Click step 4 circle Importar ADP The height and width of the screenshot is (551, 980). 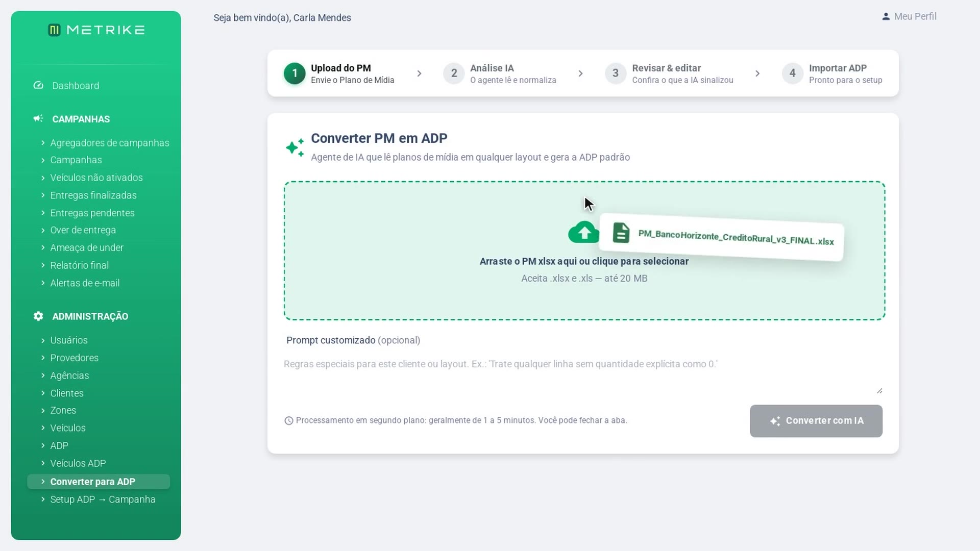[x=792, y=73]
